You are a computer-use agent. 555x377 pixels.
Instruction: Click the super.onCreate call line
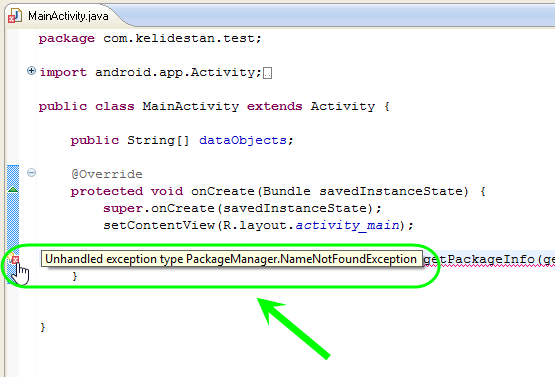click(x=242, y=208)
